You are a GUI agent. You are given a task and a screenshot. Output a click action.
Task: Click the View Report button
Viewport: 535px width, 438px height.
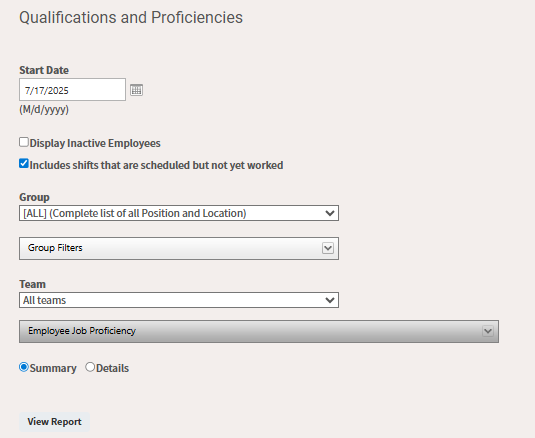[54, 422]
